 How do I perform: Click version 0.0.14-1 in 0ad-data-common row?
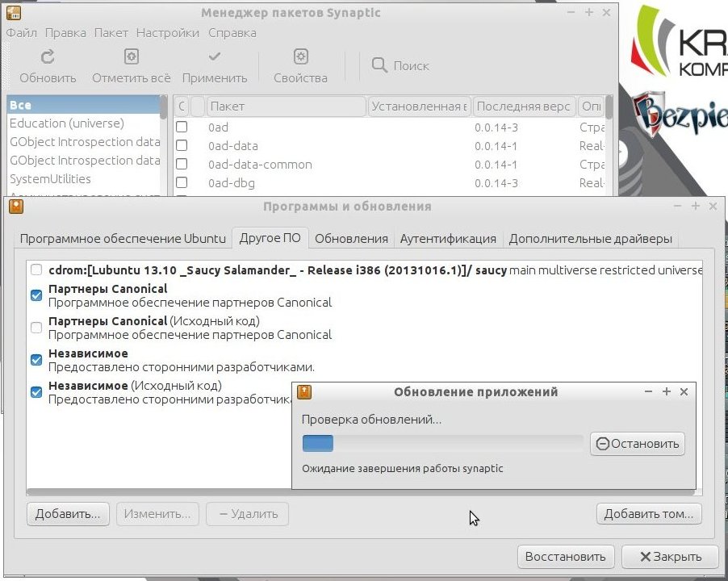point(496,165)
